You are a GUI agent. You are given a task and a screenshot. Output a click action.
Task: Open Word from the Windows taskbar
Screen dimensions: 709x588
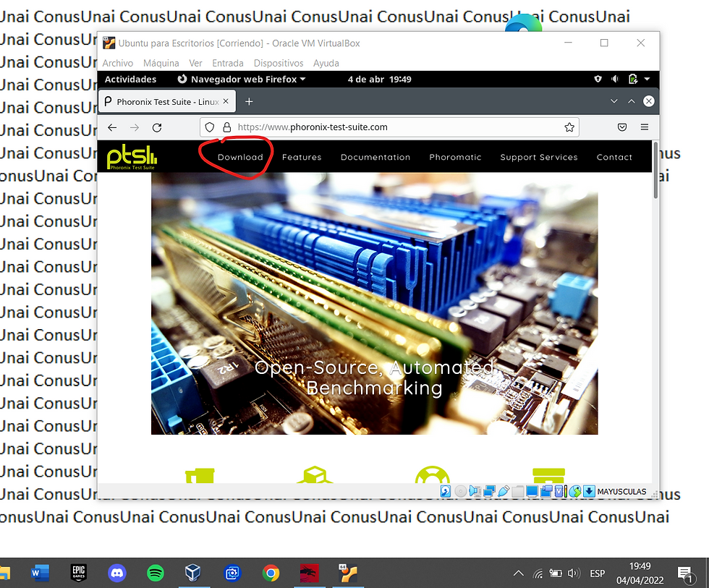pyautogui.click(x=40, y=573)
